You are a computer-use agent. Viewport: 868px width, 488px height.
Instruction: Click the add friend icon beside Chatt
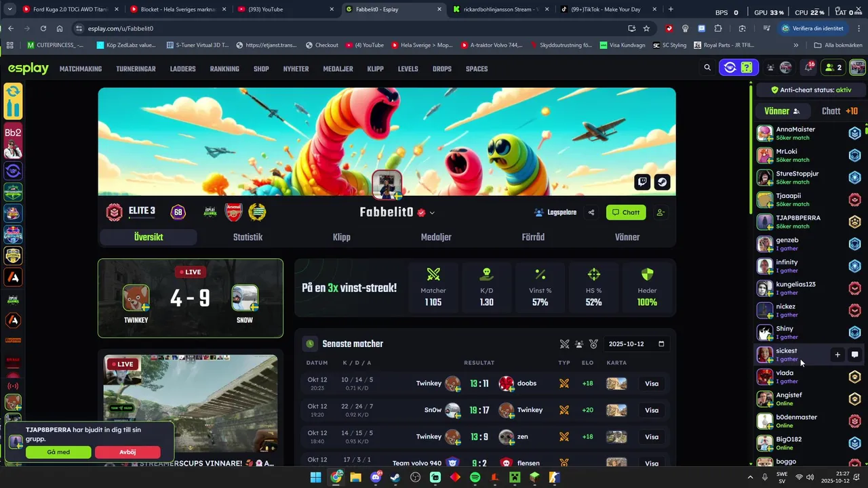[x=660, y=212]
